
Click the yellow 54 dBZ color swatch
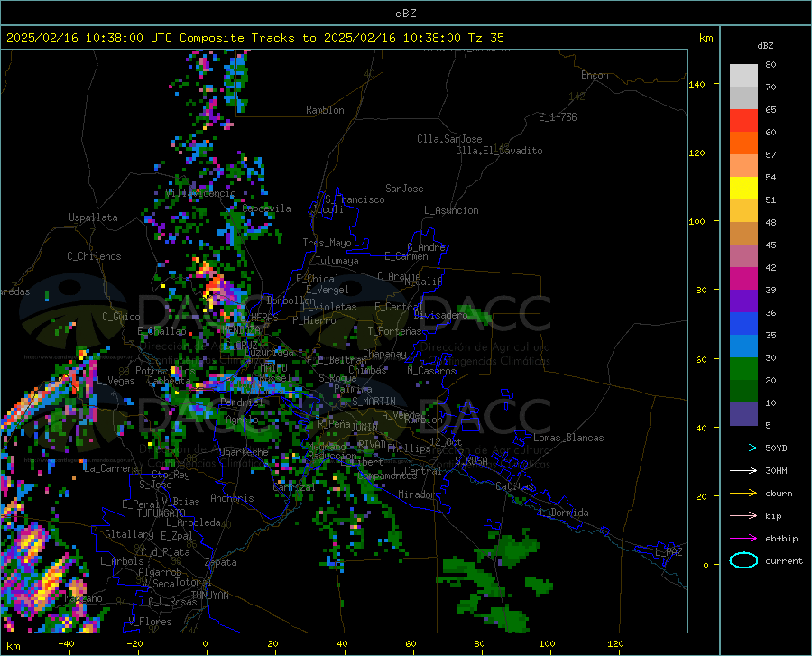743,189
